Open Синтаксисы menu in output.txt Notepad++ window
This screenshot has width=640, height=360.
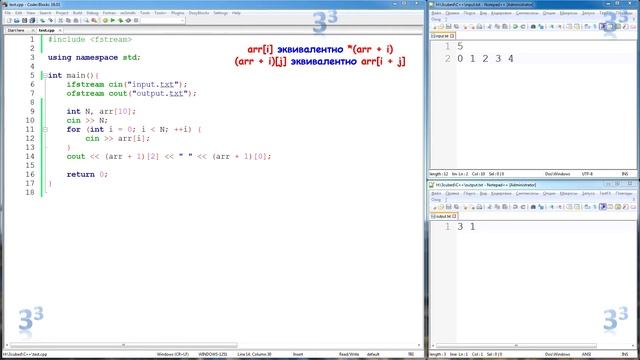[527, 193]
